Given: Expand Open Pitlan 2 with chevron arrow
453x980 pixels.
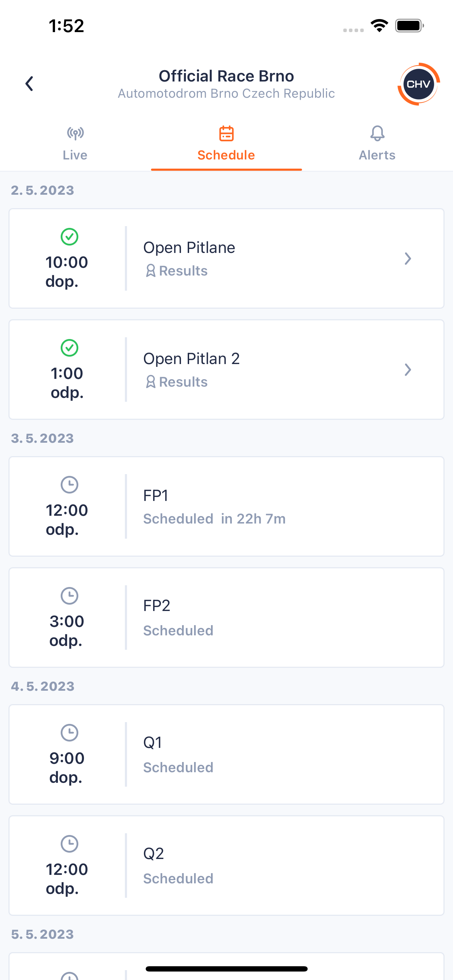Looking at the screenshot, I should (x=408, y=370).
